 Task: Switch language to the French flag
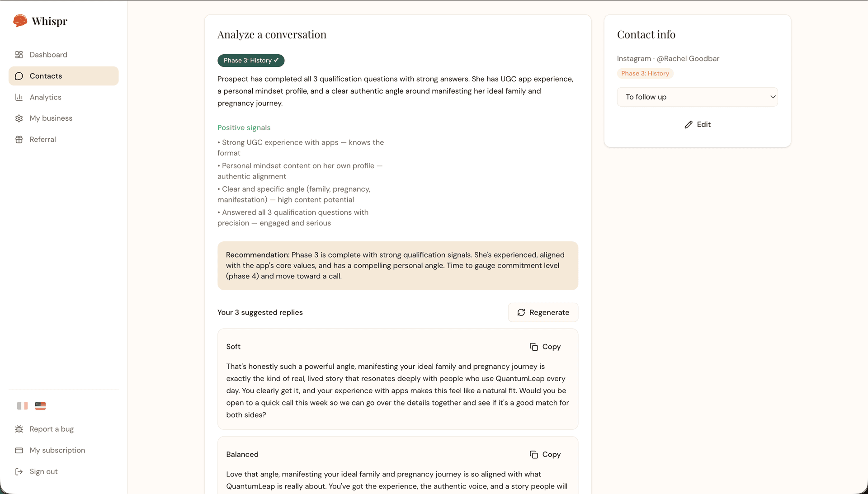[23, 406]
